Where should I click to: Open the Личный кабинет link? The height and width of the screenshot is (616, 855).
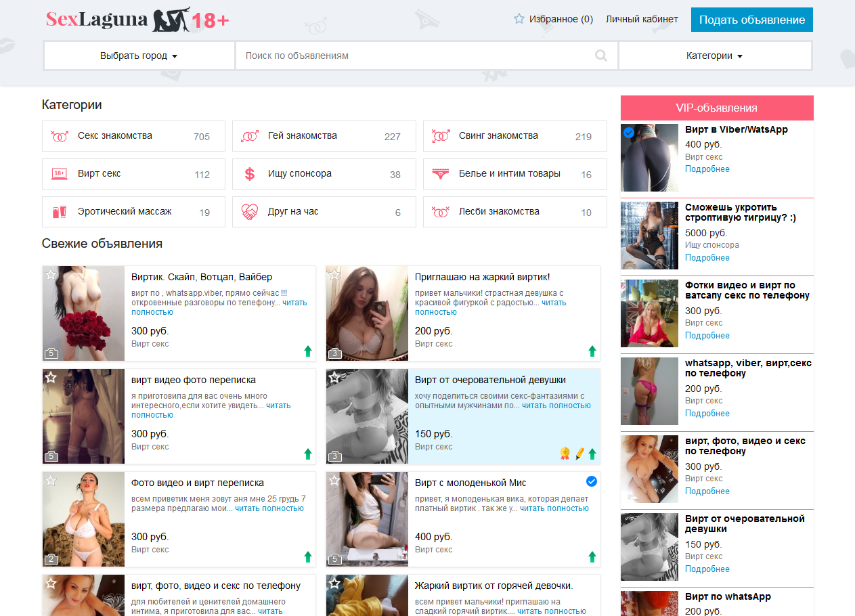(642, 20)
